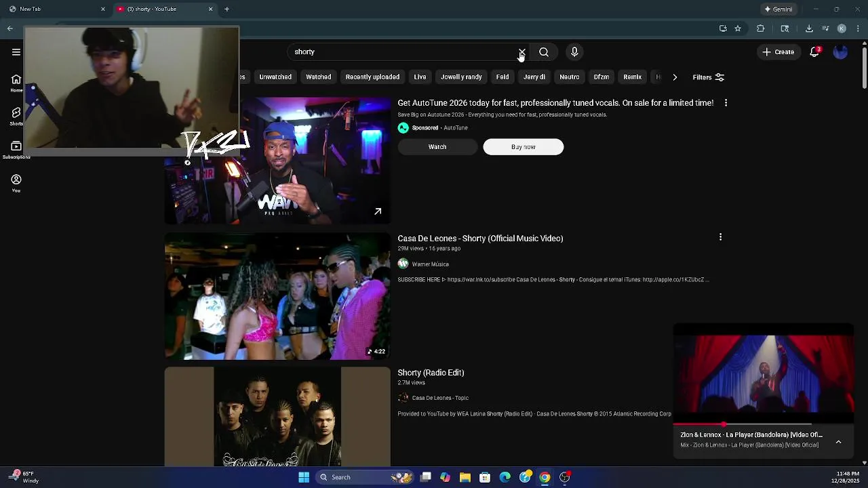Open the YouTube notifications bell

pyautogui.click(x=815, y=52)
